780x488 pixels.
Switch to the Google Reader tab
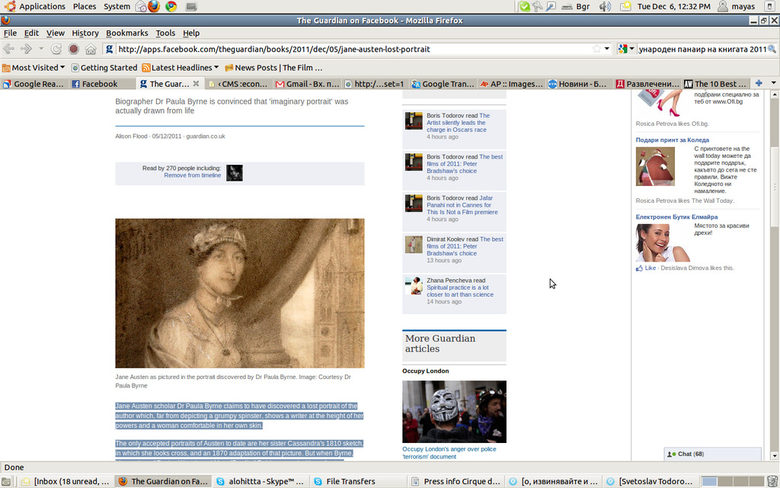34,84
